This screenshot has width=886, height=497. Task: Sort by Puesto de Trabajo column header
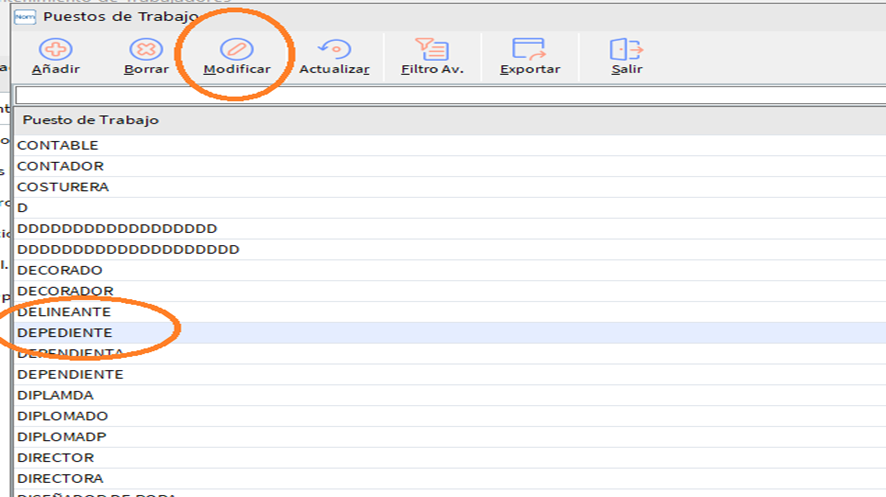tap(91, 120)
